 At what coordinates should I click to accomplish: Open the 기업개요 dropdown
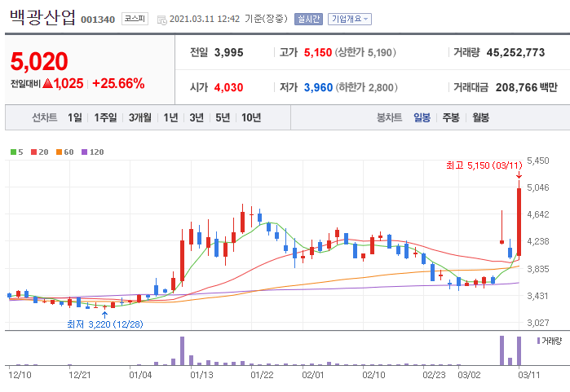349,19
